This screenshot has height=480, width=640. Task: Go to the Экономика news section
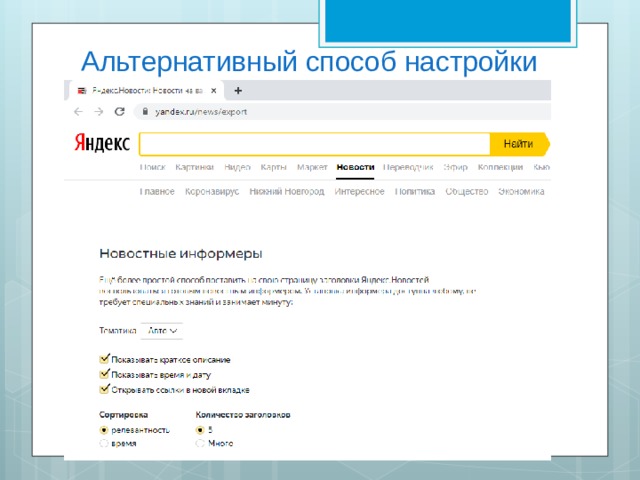coord(521,191)
